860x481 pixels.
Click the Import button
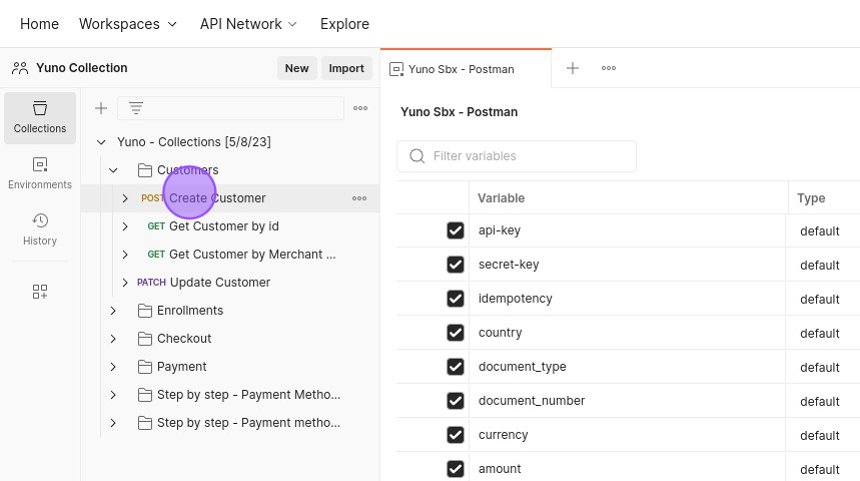pyautogui.click(x=347, y=68)
